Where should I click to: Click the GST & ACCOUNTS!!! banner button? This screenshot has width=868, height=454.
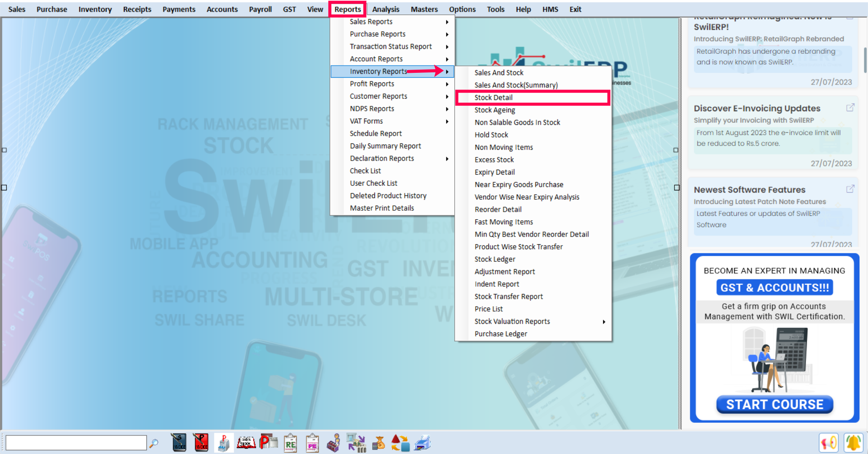click(x=774, y=288)
